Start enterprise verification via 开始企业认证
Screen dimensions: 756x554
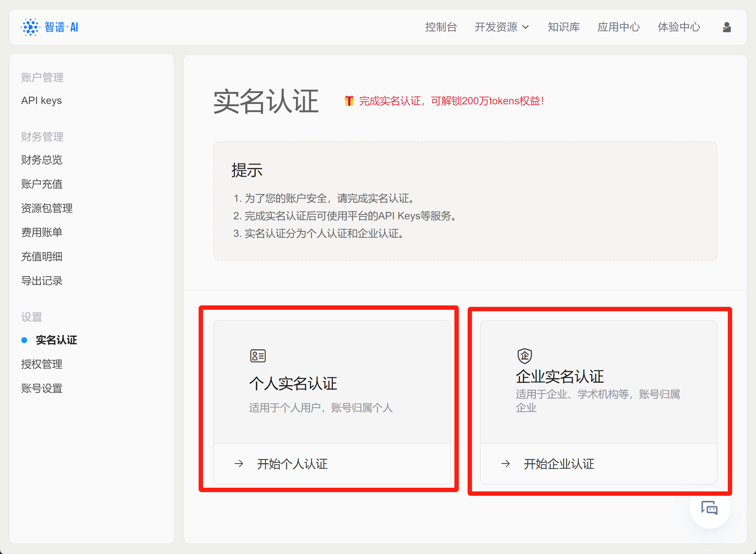[x=559, y=464]
